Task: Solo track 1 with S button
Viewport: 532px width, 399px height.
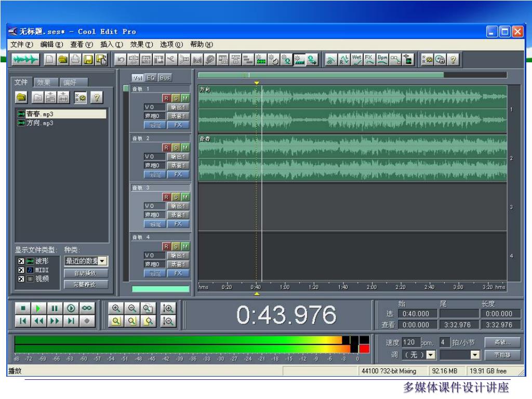Action: point(176,98)
